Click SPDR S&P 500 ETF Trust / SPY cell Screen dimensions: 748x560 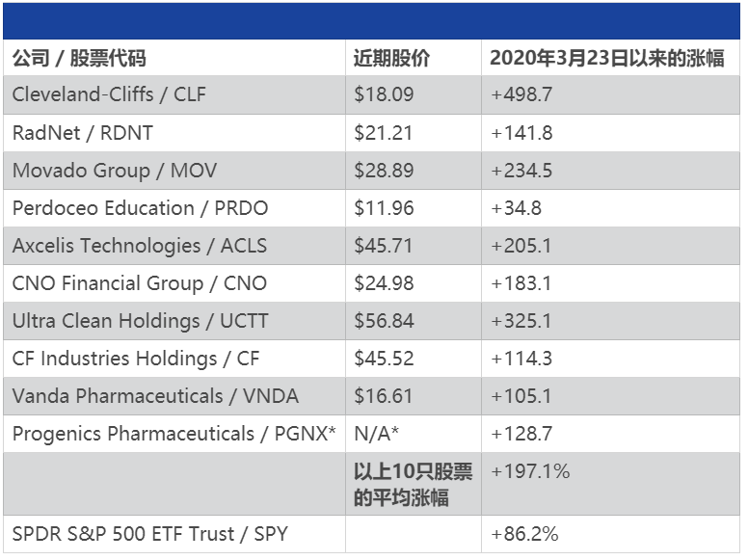(x=149, y=533)
